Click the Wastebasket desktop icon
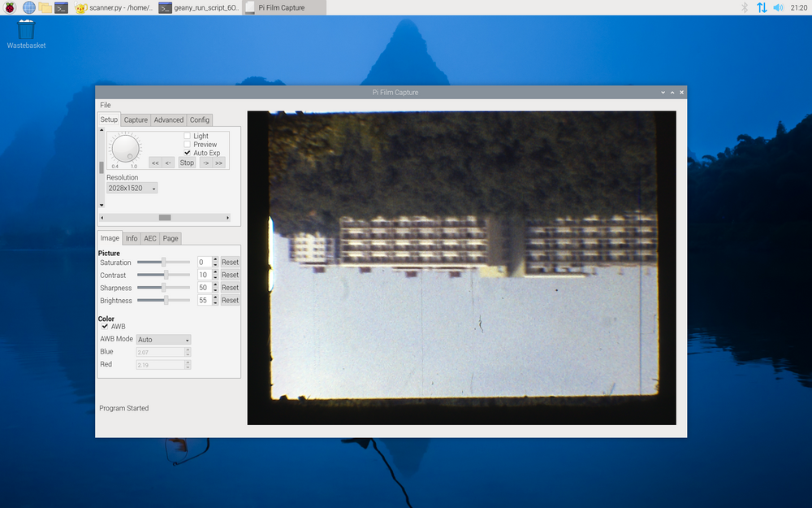This screenshot has height=508, width=812. tap(26, 31)
